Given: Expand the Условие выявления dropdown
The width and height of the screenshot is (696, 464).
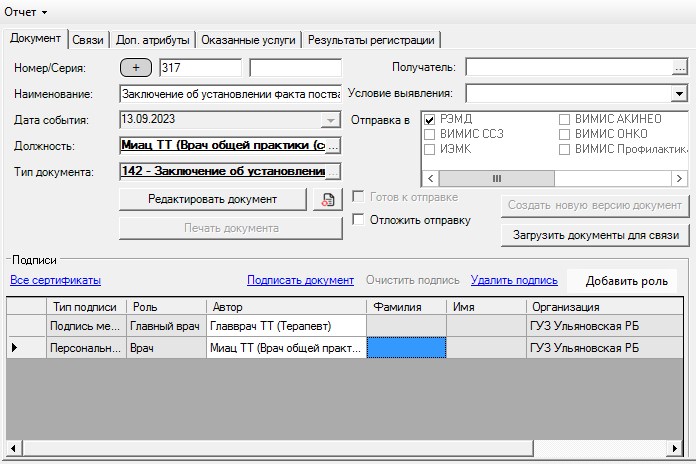Looking at the screenshot, I should pos(678,94).
